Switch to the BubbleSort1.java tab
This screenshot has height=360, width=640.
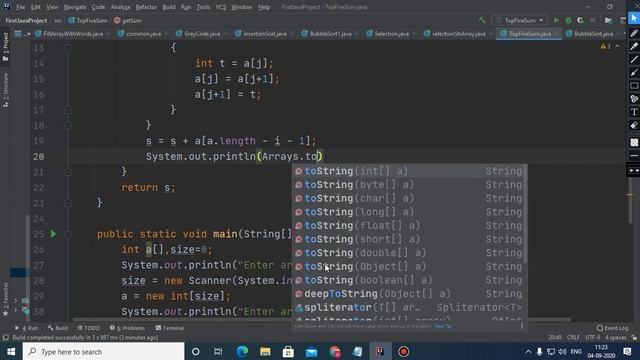point(330,34)
